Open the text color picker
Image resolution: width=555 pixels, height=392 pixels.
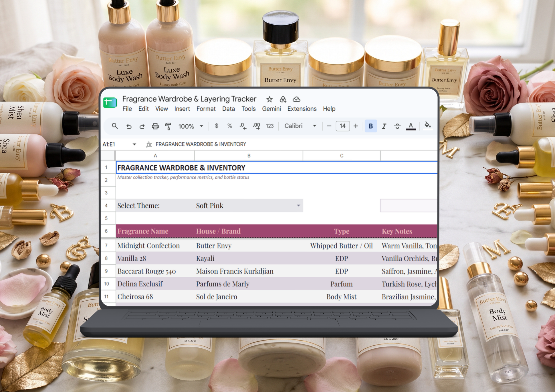[411, 126]
